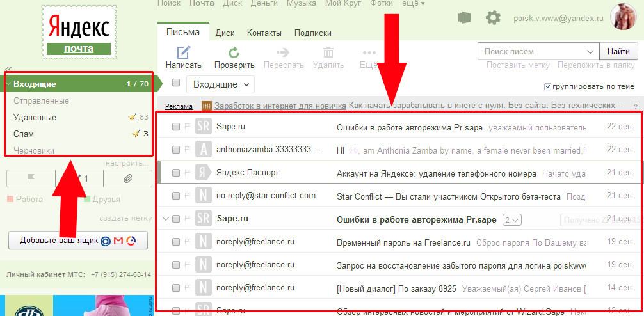Filter messages by the paperclip attachment button
Viewport: 644px width, 316px height.
[128, 178]
